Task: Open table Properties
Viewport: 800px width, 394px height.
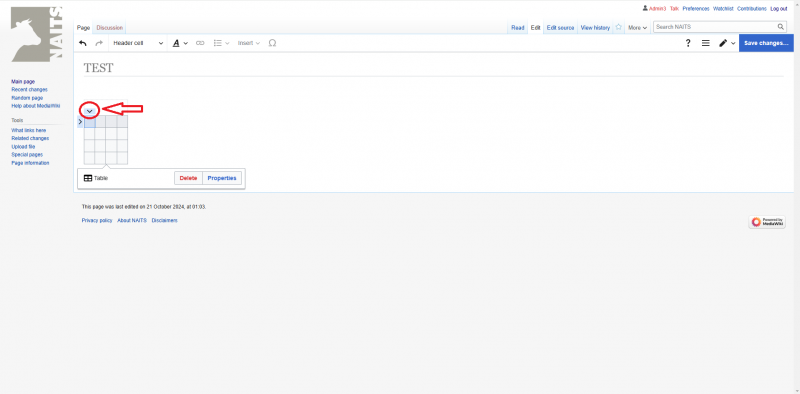Action: [222, 178]
